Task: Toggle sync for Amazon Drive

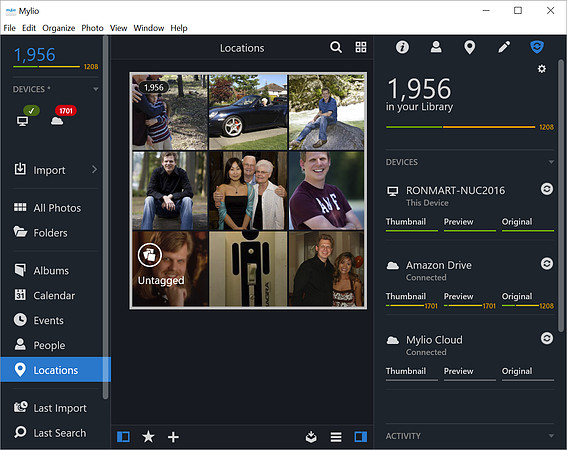Action: (546, 263)
